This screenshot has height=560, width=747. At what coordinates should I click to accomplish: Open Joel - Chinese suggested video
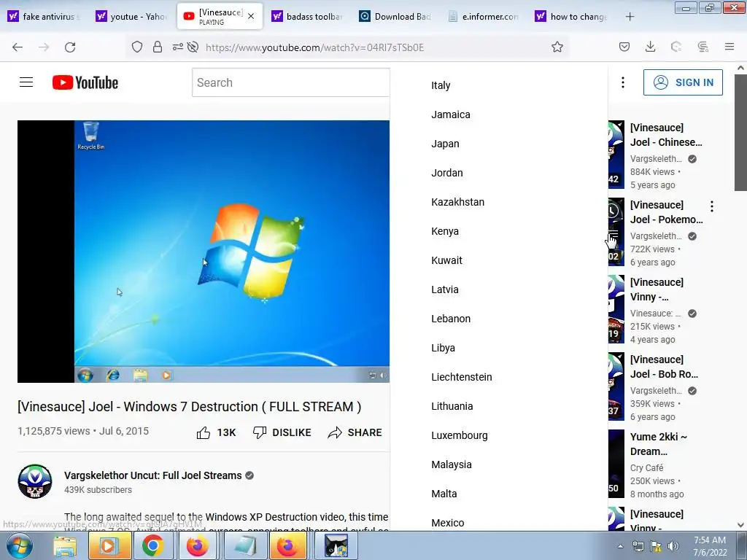pos(666,135)
